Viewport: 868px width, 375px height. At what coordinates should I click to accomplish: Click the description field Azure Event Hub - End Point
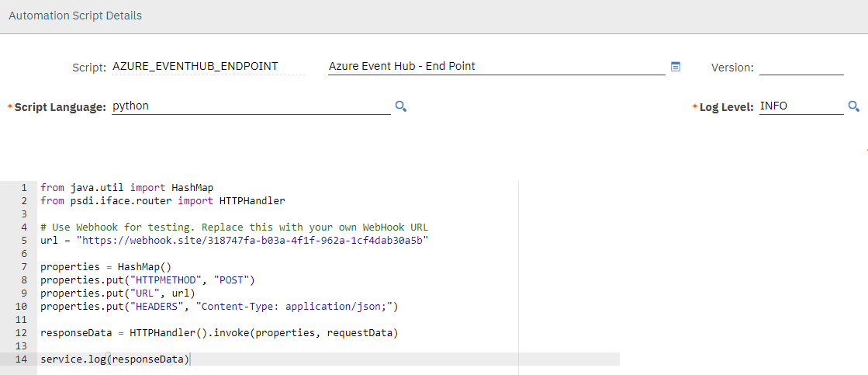point(496,67)
